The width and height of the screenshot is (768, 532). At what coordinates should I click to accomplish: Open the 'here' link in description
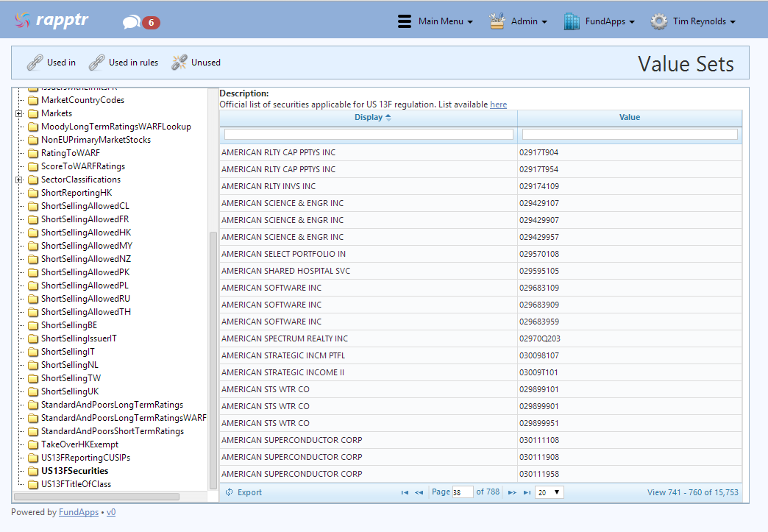pos(498,104)
